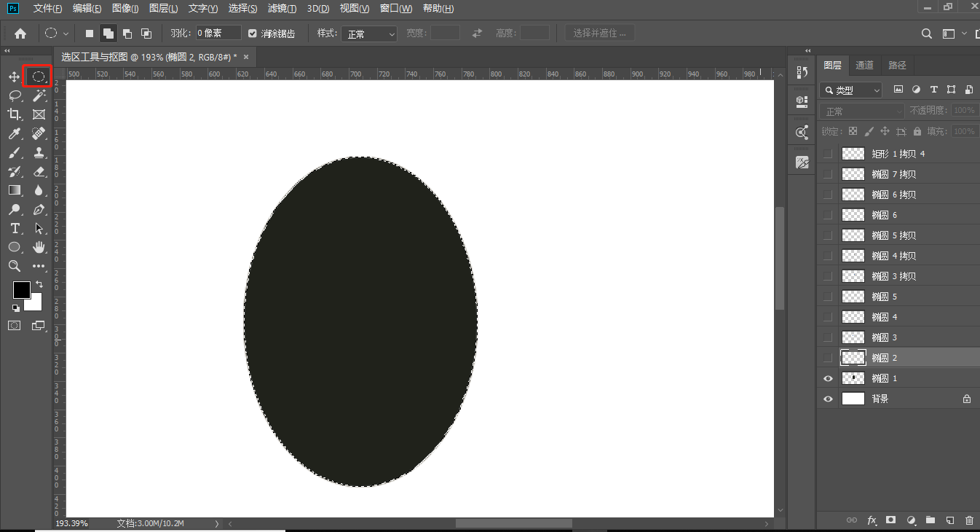This screenshot has height=532, width=980.
Task: Open the marquee tool preset picker arrow
Action: click(66, 34)
